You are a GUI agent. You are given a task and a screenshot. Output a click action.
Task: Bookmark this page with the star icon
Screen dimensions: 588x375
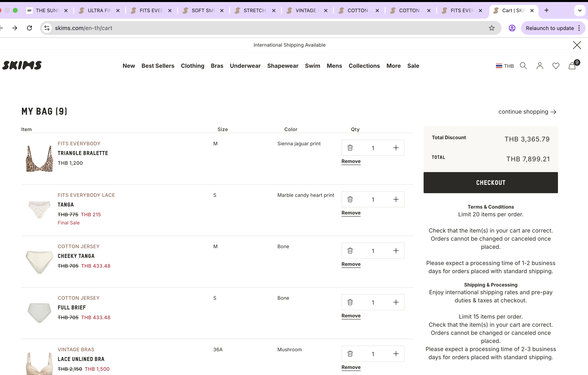[x=492, y=28]
